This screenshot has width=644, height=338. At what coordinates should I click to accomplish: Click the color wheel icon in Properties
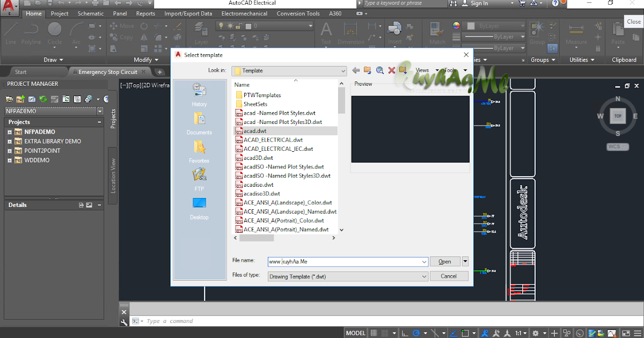click(x=456, y=26)
